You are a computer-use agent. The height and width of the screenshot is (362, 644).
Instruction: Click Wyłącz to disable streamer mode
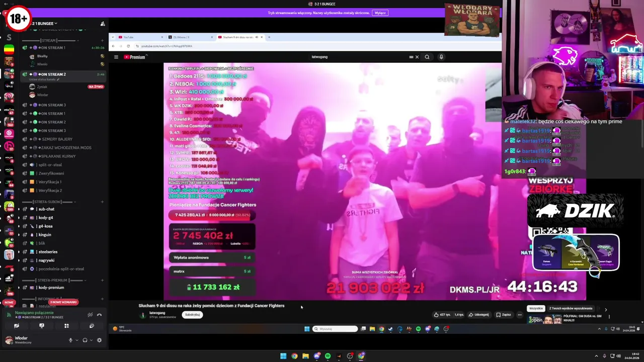[x=380, y=13]
